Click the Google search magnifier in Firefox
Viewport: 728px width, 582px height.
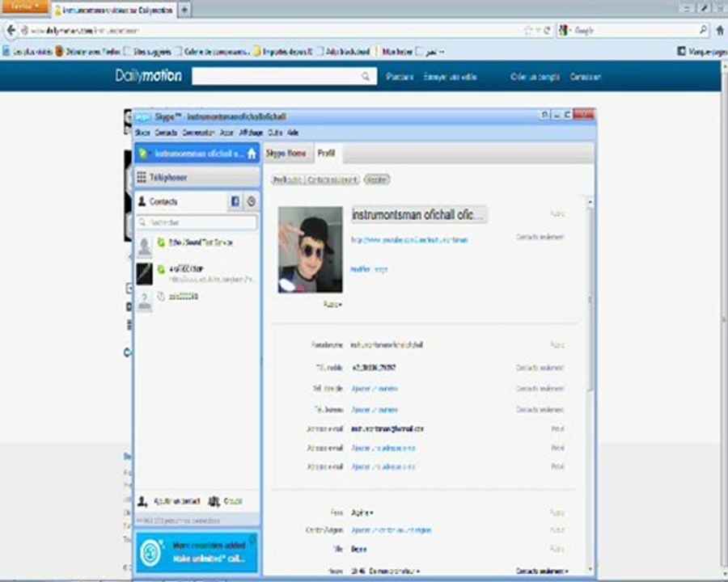(x=704, y=30)
